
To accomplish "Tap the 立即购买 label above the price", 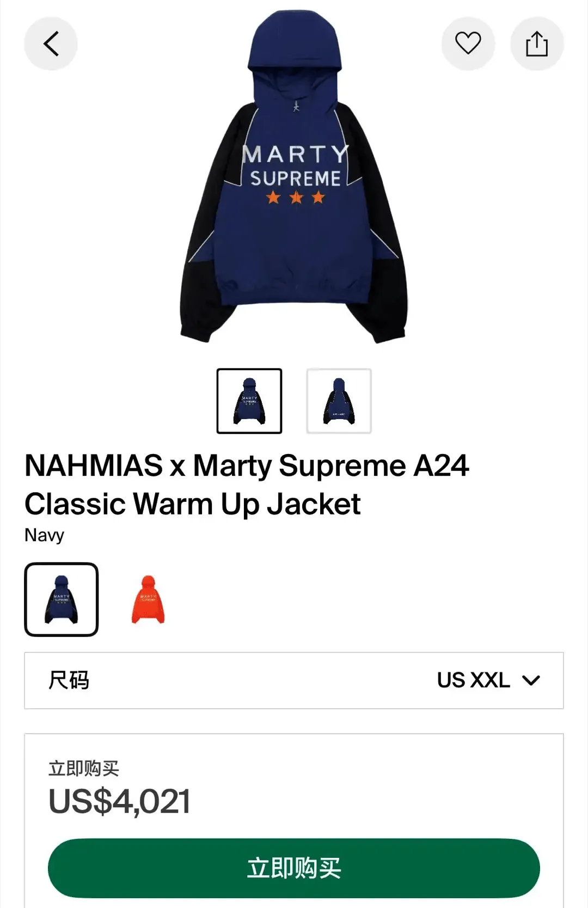I will (84, 768).
